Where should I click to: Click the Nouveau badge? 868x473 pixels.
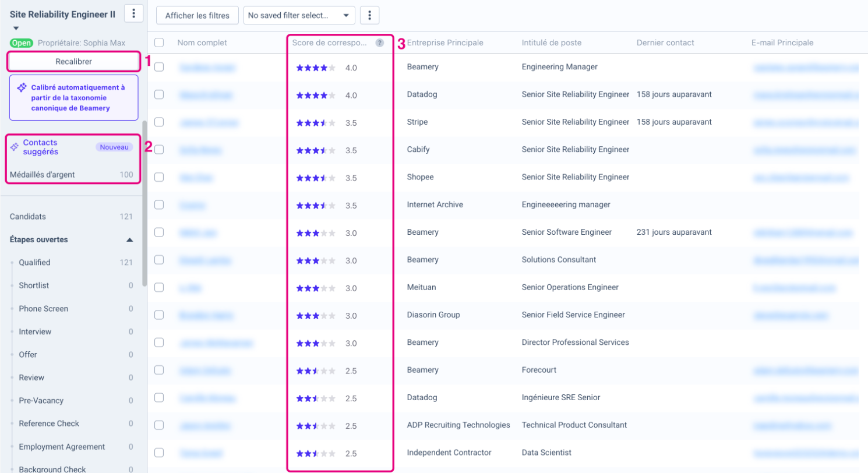point(114,147)
